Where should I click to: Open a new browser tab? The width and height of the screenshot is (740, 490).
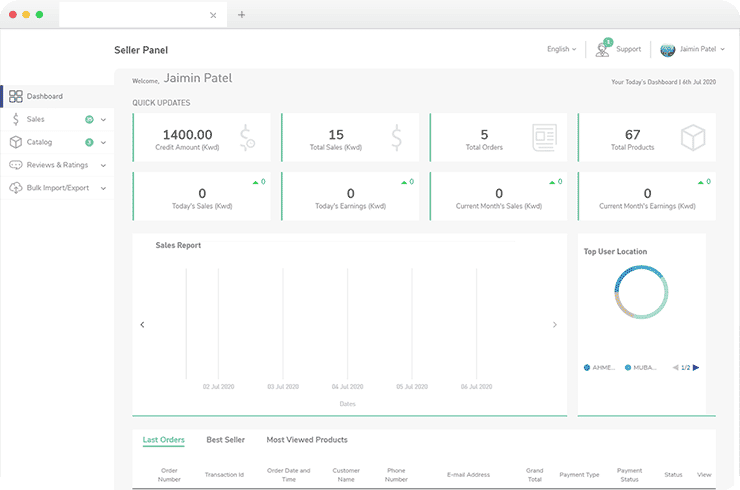point(241,15)
